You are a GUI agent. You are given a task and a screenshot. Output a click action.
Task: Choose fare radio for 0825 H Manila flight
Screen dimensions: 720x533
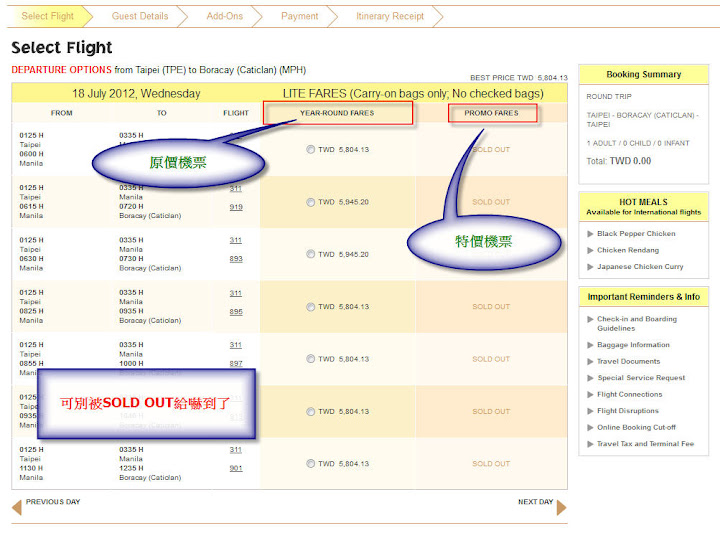pos(311,307)
